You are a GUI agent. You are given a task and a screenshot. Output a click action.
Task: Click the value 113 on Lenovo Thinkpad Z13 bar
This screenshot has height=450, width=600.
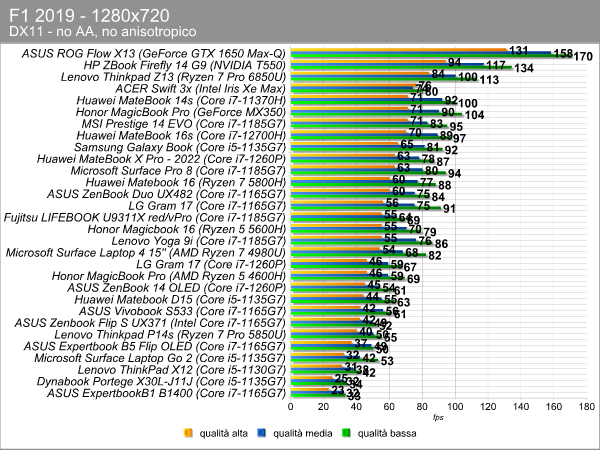tap(489, 80)
